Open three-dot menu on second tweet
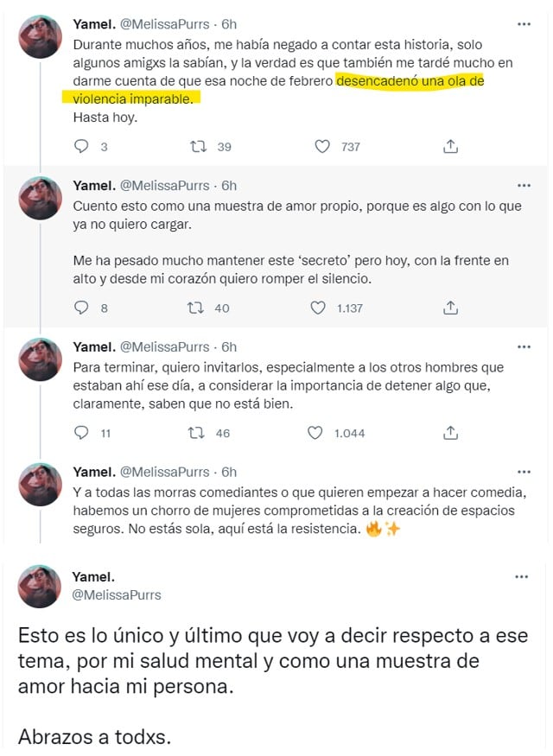Image resolution: width=553 pixels, height=756 pixels. [523, 185]
